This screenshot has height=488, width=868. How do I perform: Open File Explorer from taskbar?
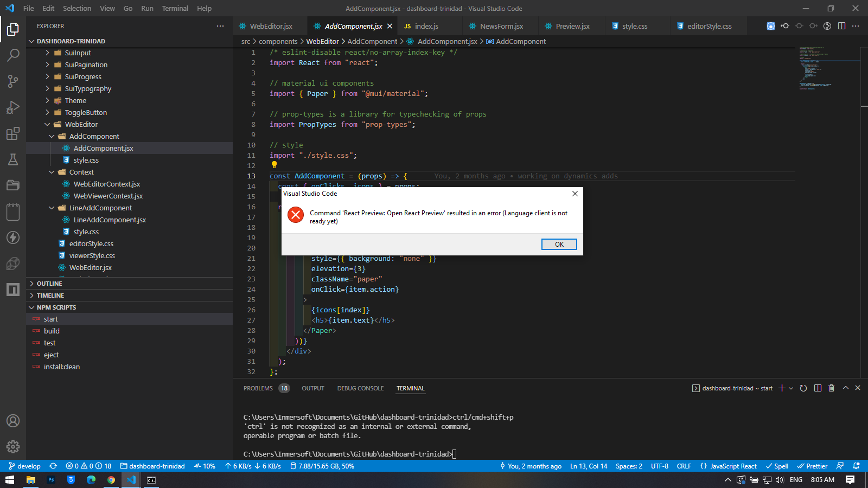click(x=31, y=480)
